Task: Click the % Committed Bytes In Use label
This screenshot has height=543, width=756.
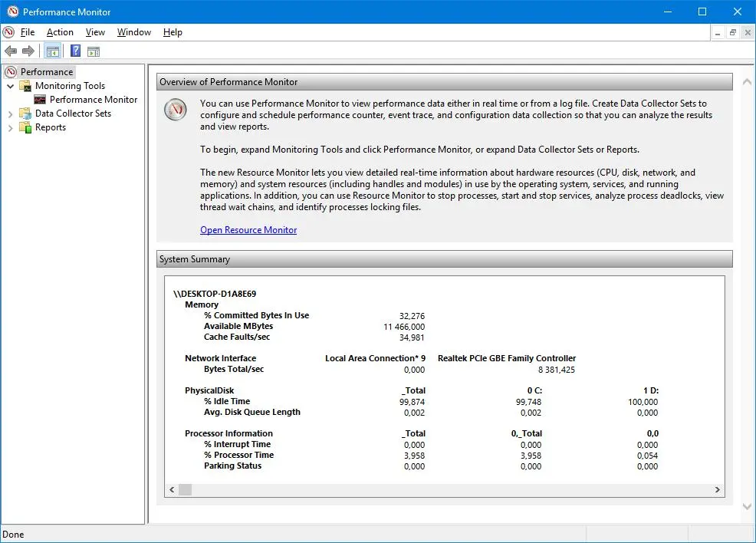Action: click(x=257, y=315)
